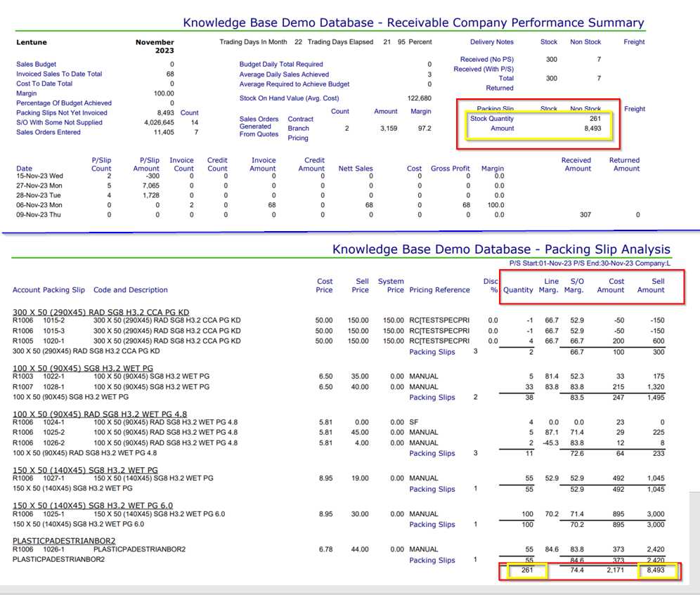Click Packing Slips Not Yet Invoiced label
Image resolution: width=700 pixels, height=595 pixels.
(x=62, y=113)
